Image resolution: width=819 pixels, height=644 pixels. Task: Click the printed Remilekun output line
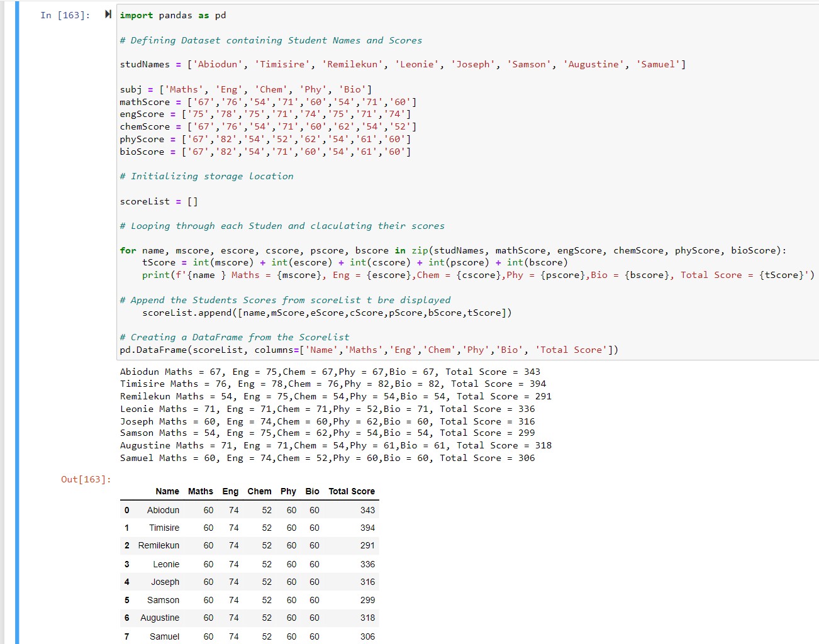(x=336, y=396)
